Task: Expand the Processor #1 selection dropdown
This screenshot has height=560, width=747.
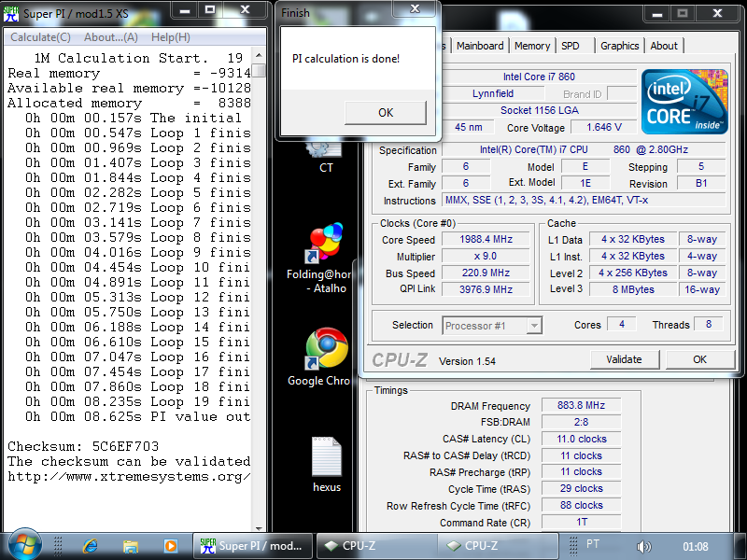Action: (534, 326)
